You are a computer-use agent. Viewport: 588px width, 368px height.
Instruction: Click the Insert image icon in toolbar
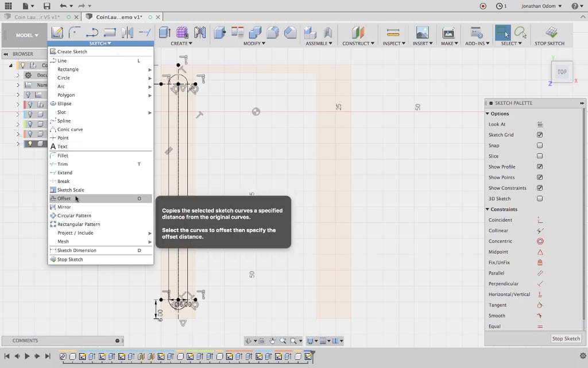tap(422, 33)
